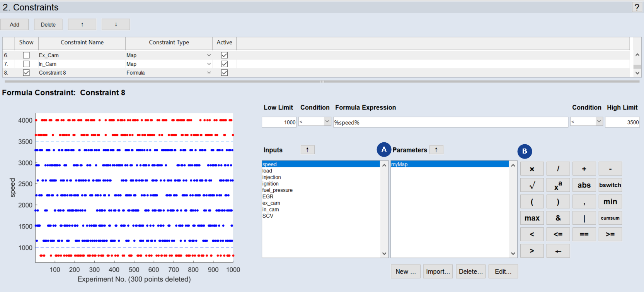Screen dimensions: 644x292
Task: Click the Formula Expression input field
Action: [450, 122]
